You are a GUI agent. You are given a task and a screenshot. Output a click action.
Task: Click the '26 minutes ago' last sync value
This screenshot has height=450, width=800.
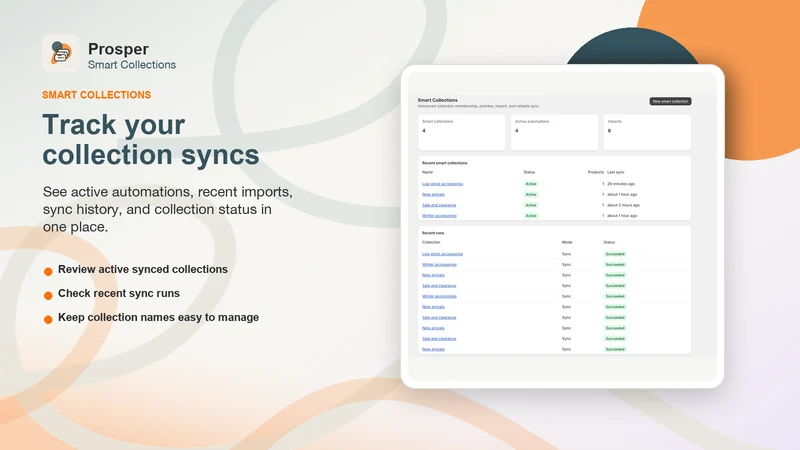click(x=621, y=184)
